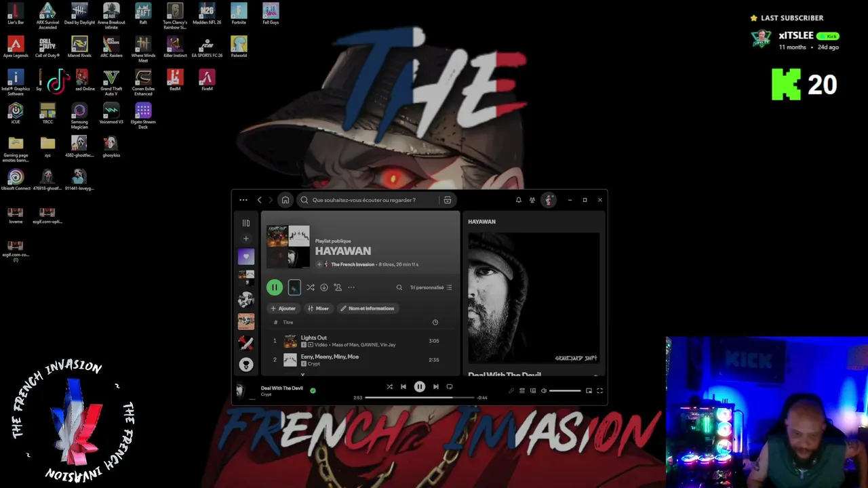The width and height of the screenshot is (868, 488).
Task: Toggle the green saved checkmark for the current song
Action: point(313,390)
